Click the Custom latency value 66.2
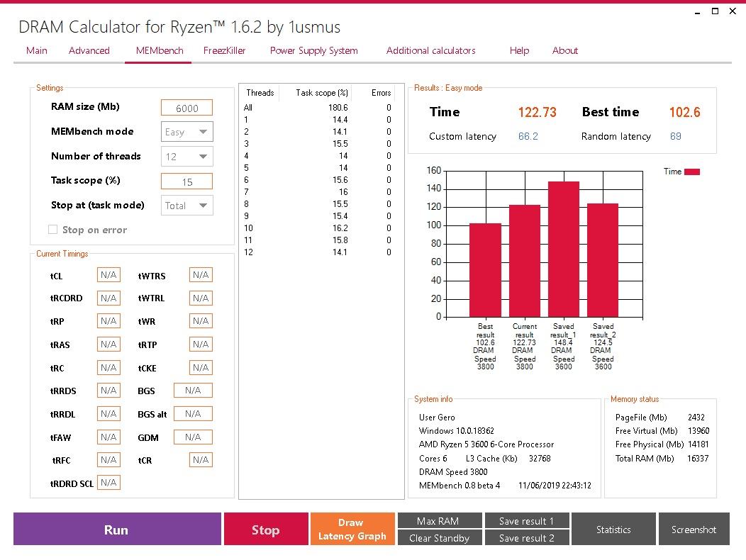Image resolution: width=746 pixels, height=560 pixels. click(x=528, y=137)
